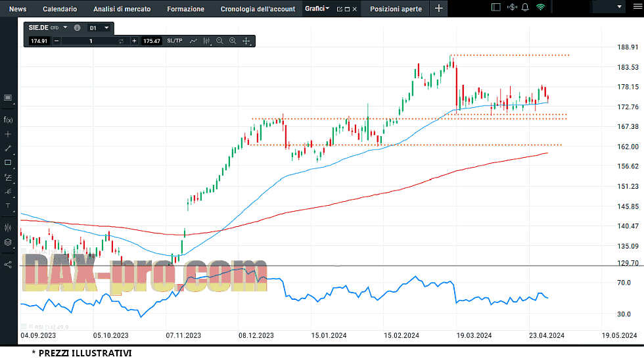Remove the EMA 50 indicator

tap(30, 251)
